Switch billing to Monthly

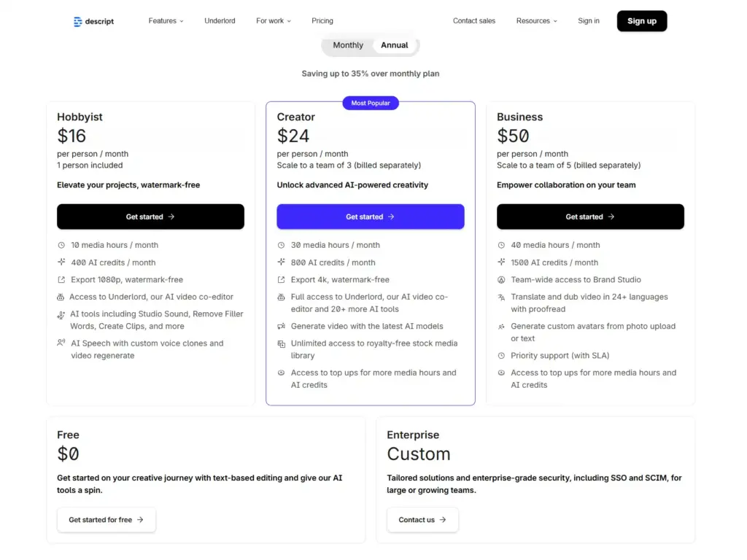point(348,45)
